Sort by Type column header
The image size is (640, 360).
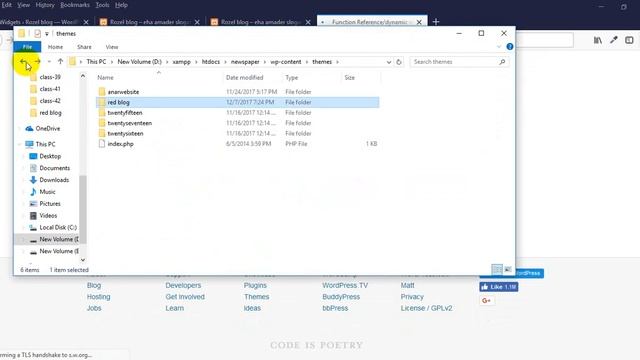click(291, 78)
